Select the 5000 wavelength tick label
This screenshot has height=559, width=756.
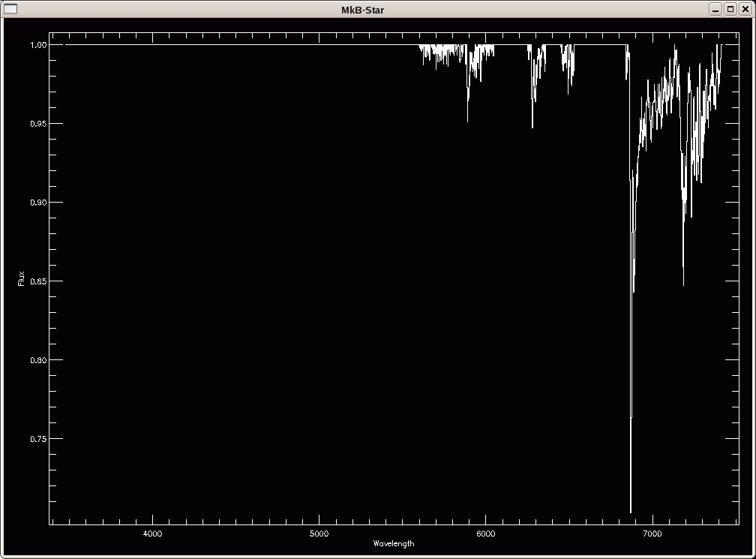click(319, 533)
